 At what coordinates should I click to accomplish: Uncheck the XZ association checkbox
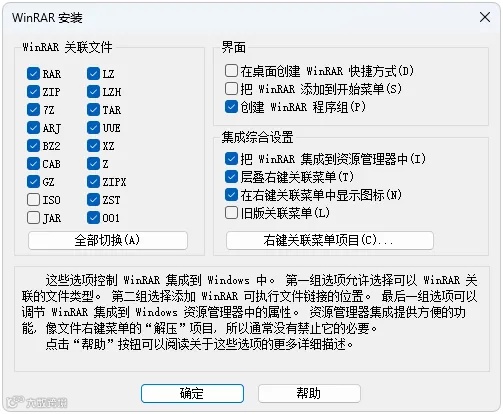pos(93,146)
